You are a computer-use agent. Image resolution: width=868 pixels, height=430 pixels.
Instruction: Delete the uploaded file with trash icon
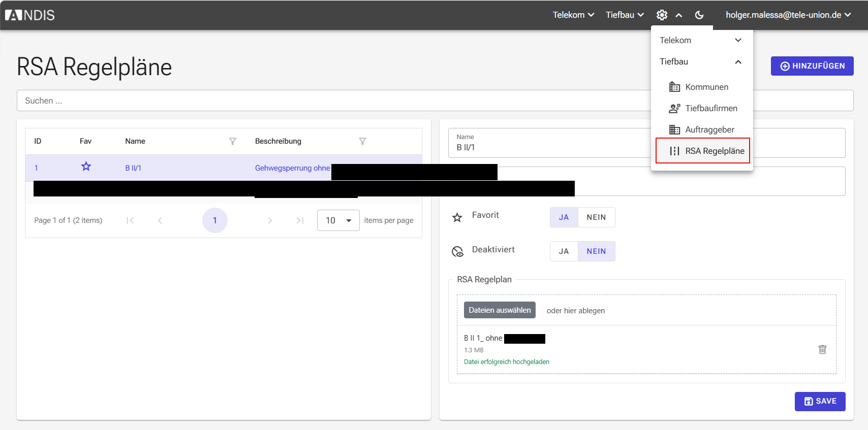(822, 349)
